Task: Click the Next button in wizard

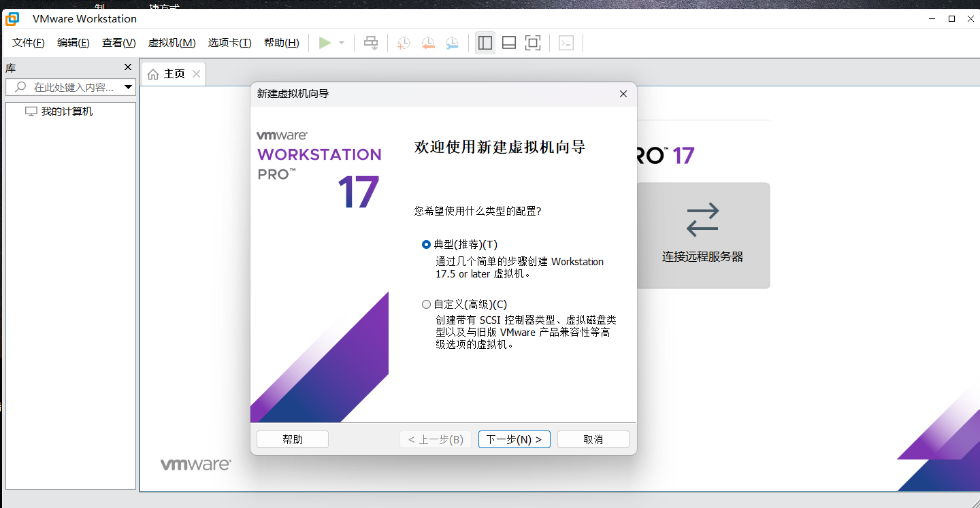Action: (514, 439)
